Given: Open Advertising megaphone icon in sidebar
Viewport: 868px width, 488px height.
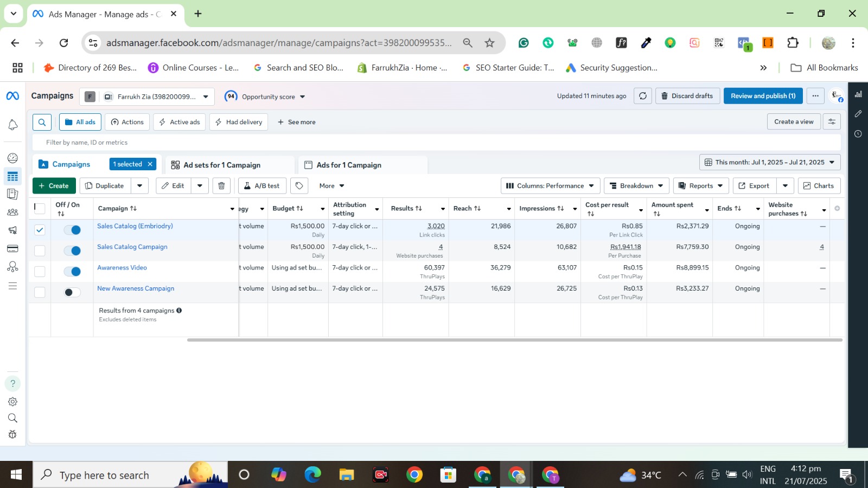Looking at the screenshot, I should click(12, 230).
